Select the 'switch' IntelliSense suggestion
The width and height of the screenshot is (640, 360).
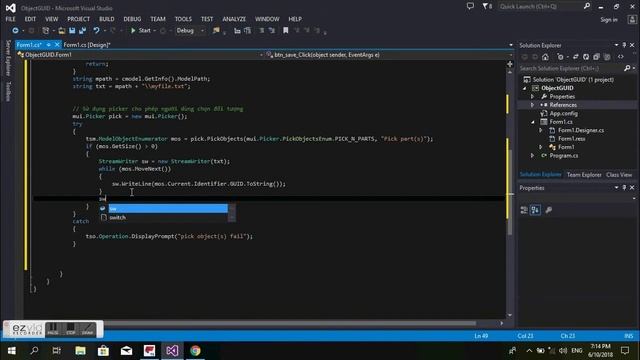point(163,218)
